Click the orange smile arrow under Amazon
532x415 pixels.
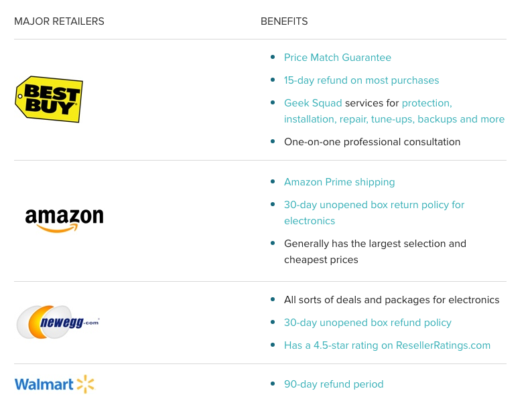coord(57,228)
